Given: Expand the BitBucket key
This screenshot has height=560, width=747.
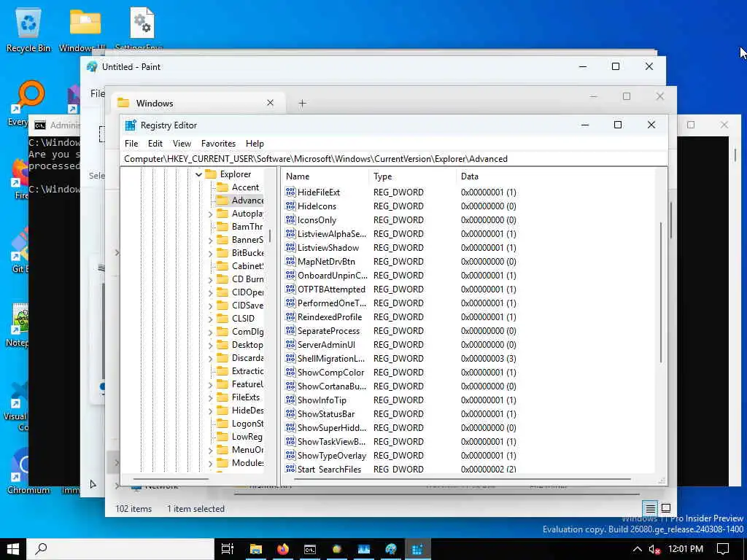Looking at the screenshot, I should (x=210, y=253).
